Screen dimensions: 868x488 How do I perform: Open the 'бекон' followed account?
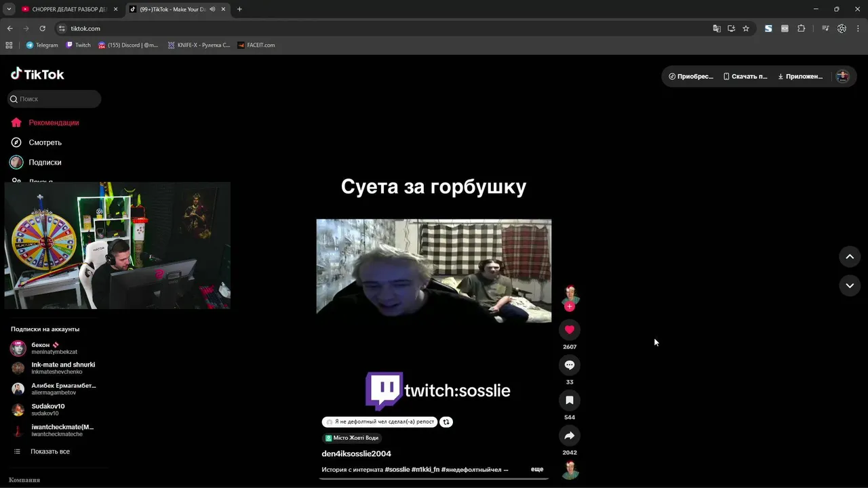53,348
